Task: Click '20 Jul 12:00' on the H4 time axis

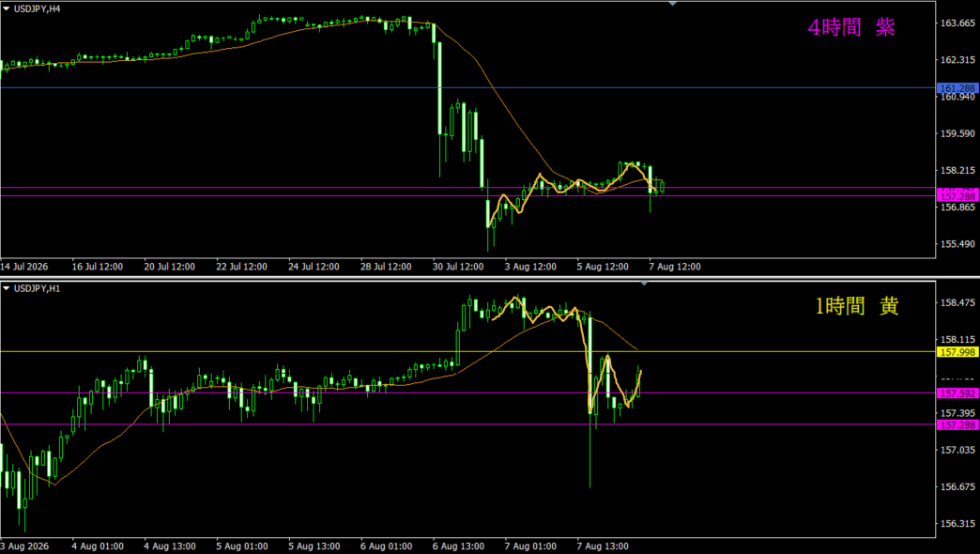Action: 169,267
